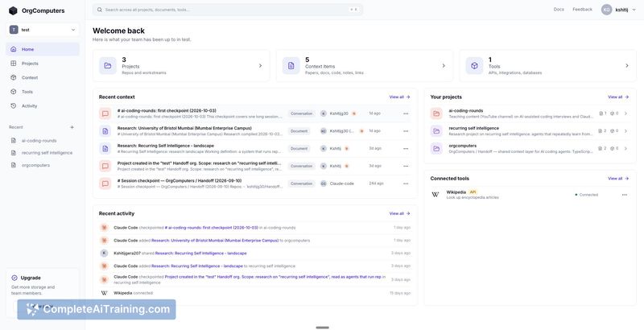Viewport: 644px width, 330px height.
Task: Click folder icon of recurring self intelligence project
Action: tap(436, 131)
